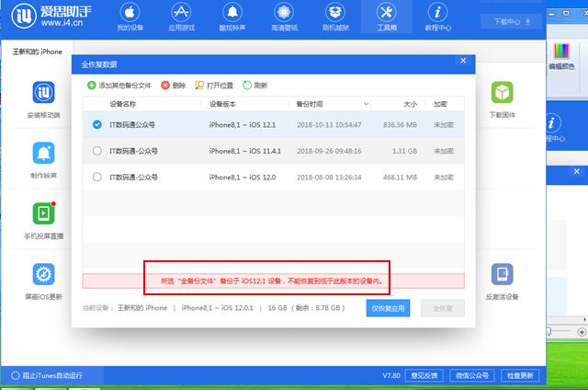Open the 我的设备 (My Device) section
This screenshot has width=588, height=390.
pos(130,17)
